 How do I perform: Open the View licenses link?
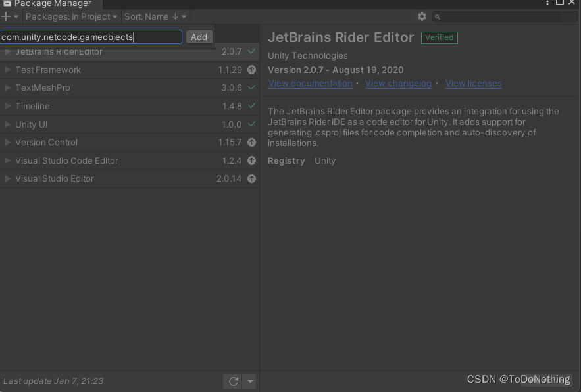pyautogui.click(x=474, y=84)
